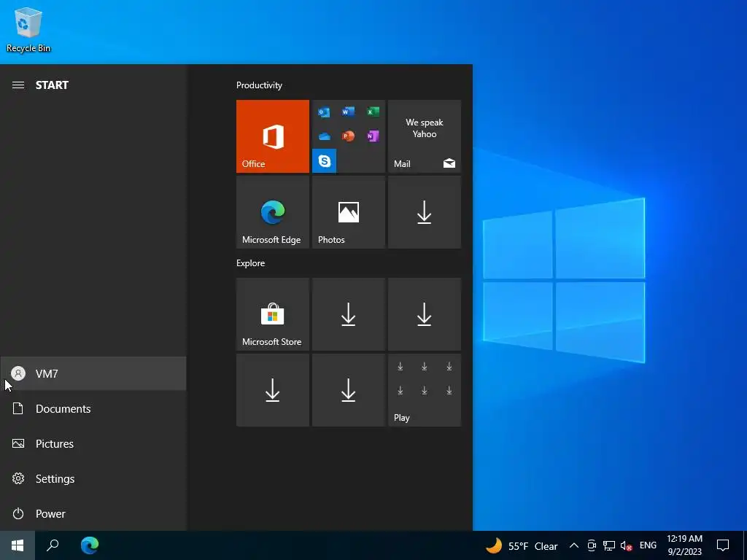Image resolution: width=747 pixels, height=560 pixels.
Task: Open OneNote from the Office apps tile
Action: [x=373, y=136]
